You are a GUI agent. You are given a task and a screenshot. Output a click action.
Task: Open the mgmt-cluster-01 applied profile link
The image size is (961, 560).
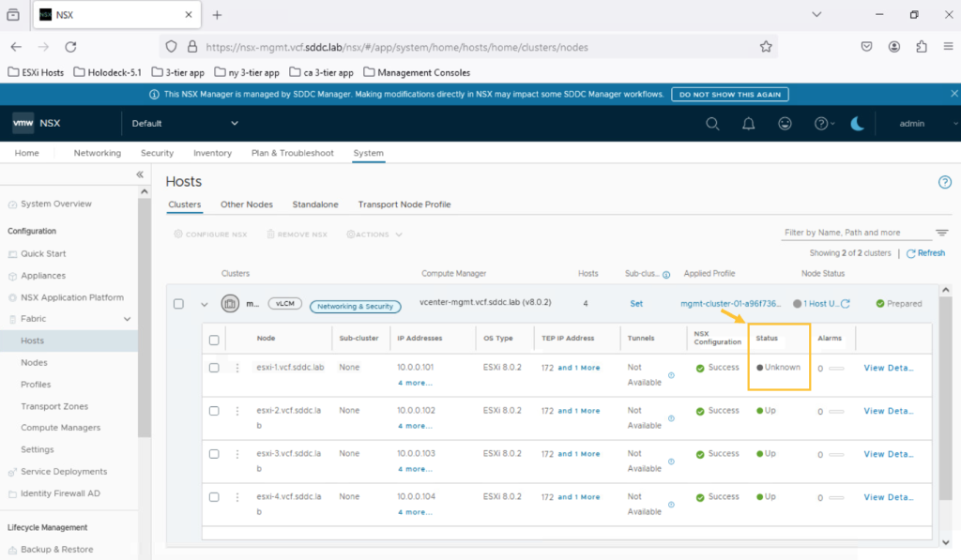(x=730, y=304)
